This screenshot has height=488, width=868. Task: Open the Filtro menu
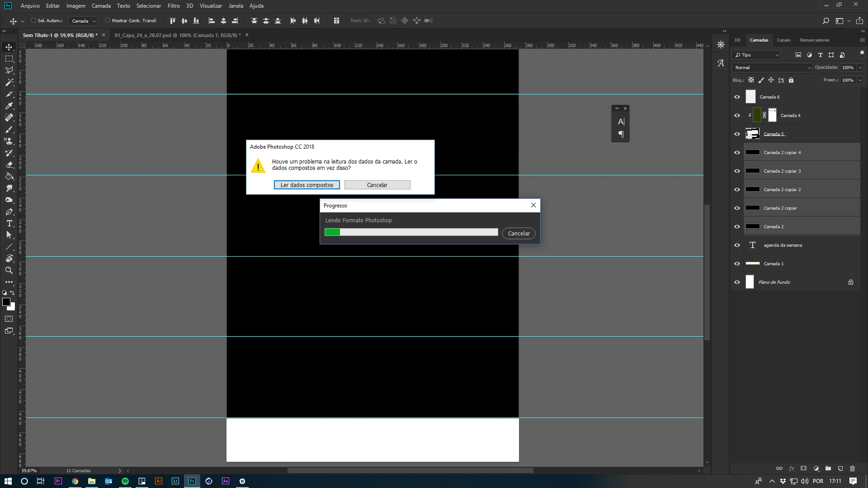174,6
